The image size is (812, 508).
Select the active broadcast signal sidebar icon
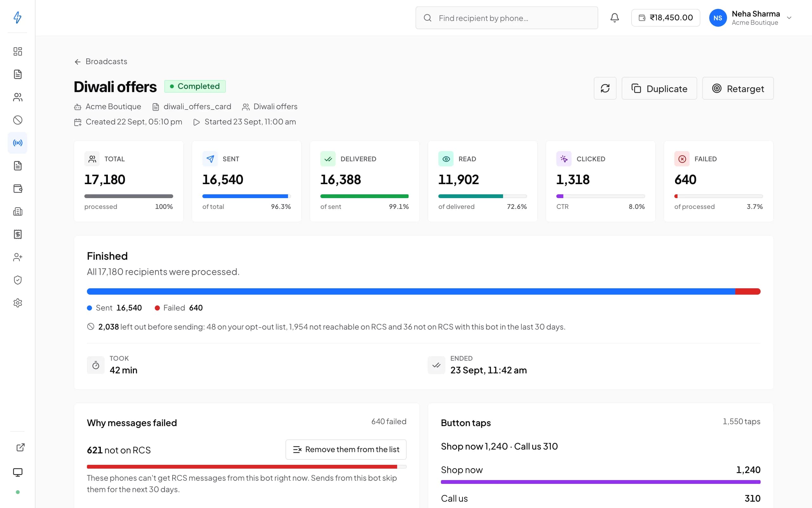coord(17,143)
